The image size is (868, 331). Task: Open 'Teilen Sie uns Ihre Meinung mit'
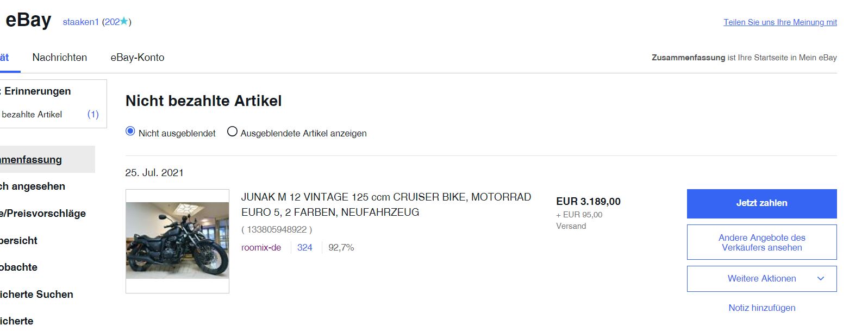click(780, 22)
